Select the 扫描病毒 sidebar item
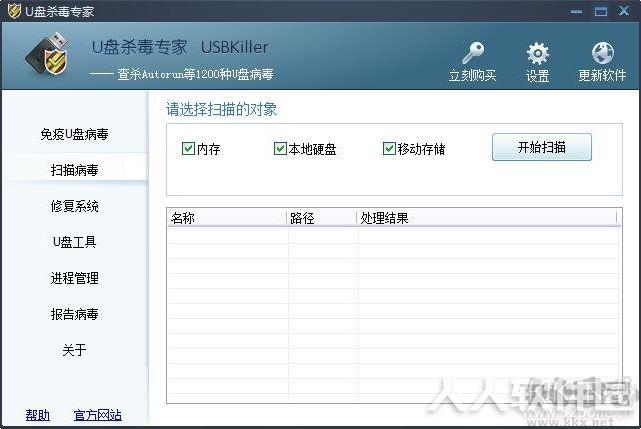641x429 pixels. [74, 170]
